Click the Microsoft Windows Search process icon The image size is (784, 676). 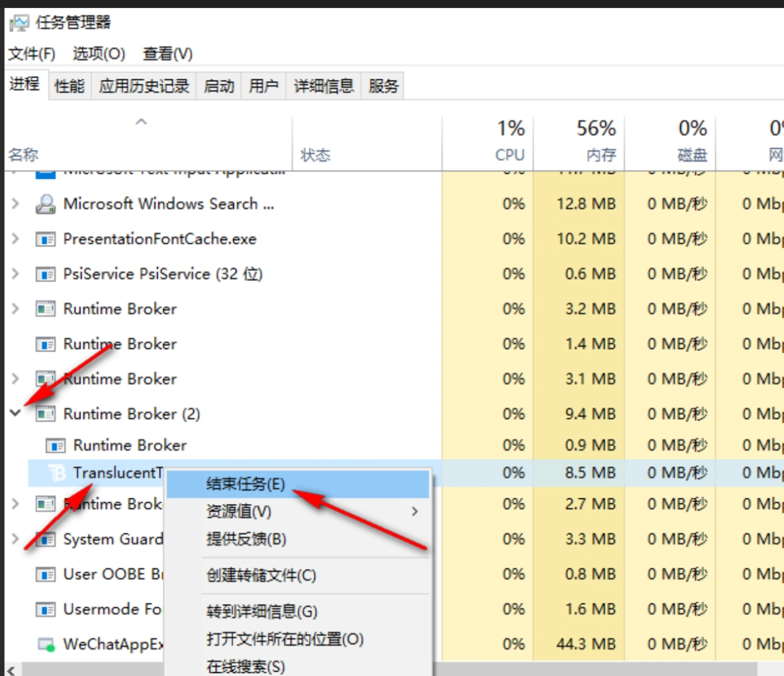[x=45, y=204]
